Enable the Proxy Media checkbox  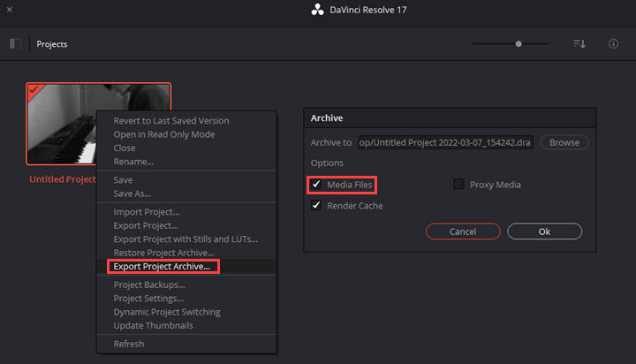458,185
